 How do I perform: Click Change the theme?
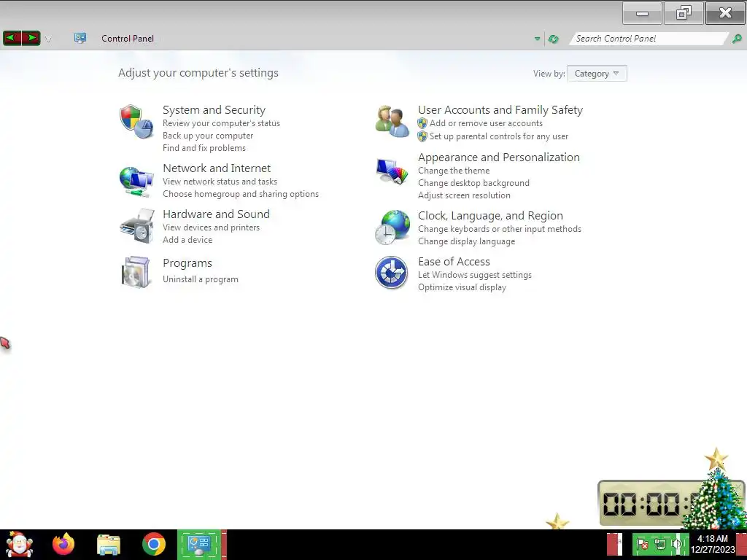tap(454, 171)
